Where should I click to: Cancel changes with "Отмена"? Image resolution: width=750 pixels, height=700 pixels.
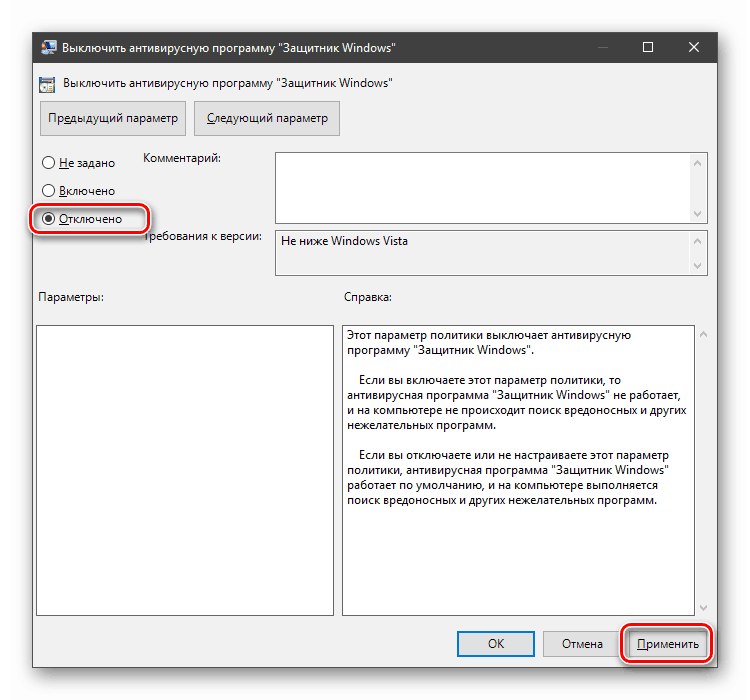[x=582, y=644]
